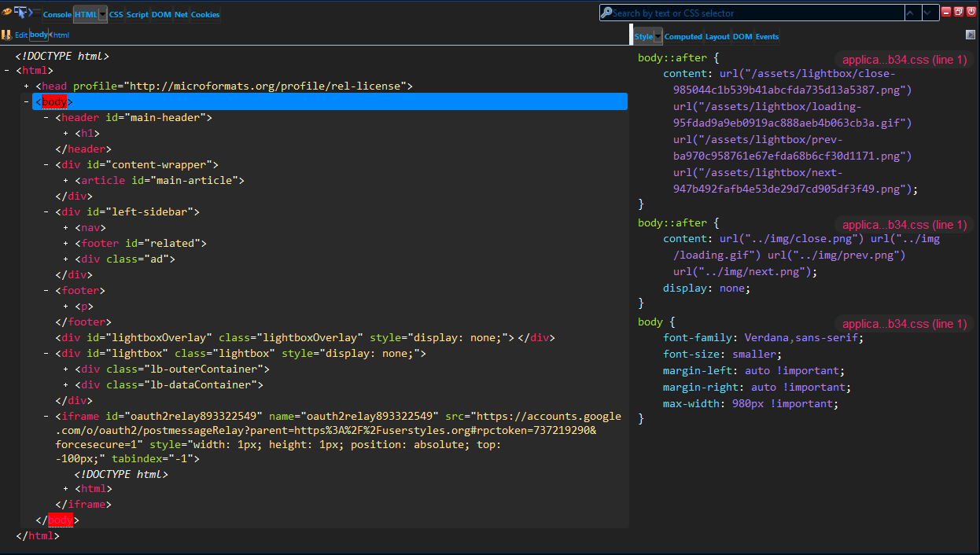Toggle the break on mutate pause icon

[6, 35]
